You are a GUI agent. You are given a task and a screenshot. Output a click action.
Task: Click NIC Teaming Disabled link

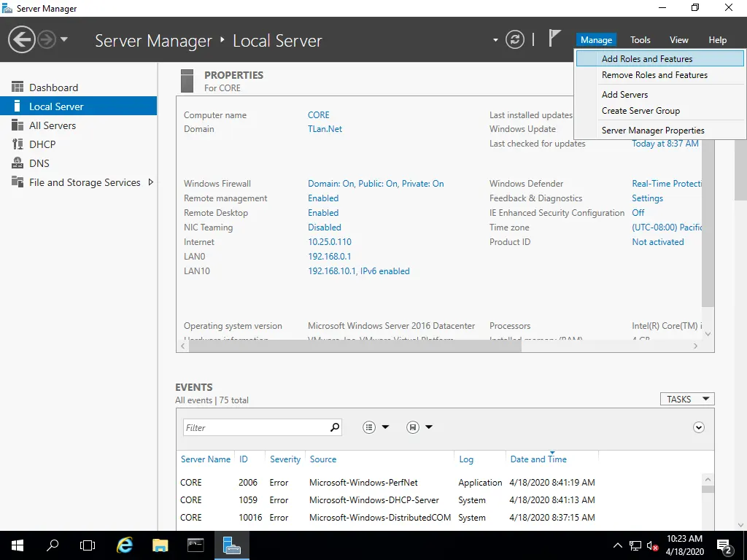click(325, 227)
